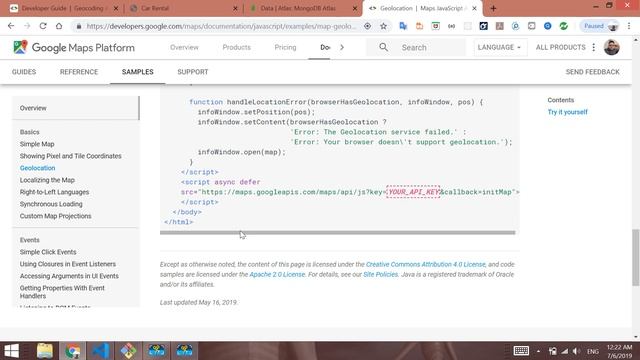640x360 pixels.
Task: Click the search magnifier icon
Action: click(383, 47)
